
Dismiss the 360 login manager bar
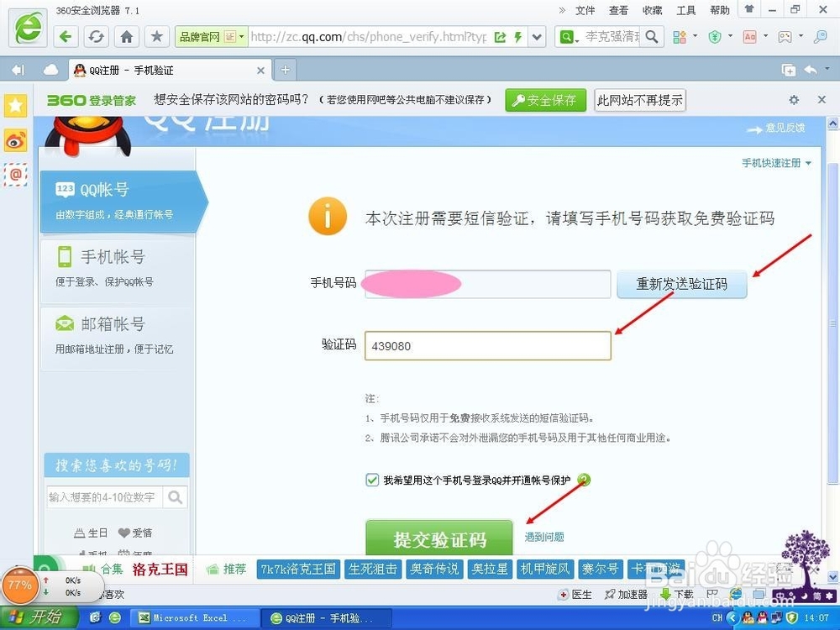coord(822,100)
